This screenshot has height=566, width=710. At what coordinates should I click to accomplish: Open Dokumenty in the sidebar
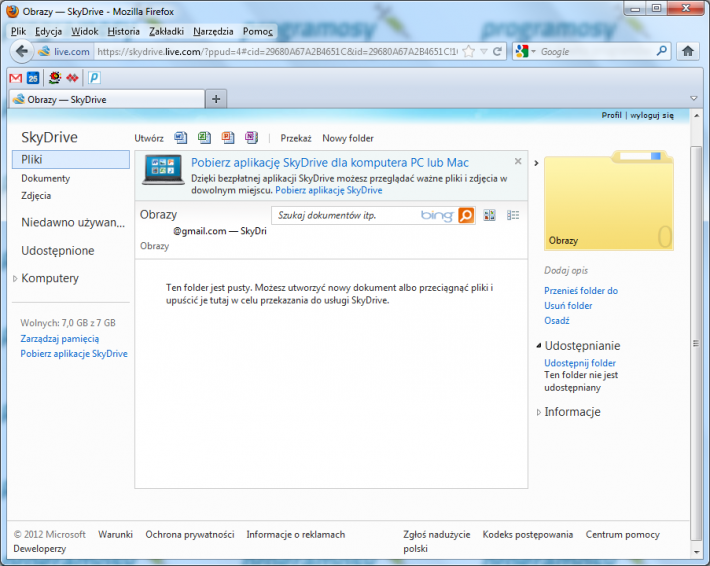pyautogui.click(x=45, y=178)
